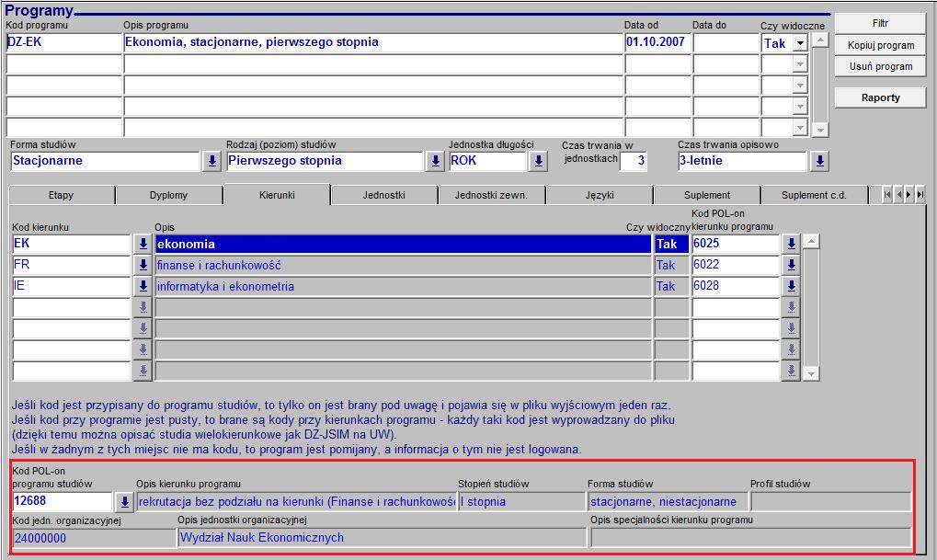Click the up arrow of Kierunki list scrollbar
Viewport: 937px width, 560px height.
811,242
